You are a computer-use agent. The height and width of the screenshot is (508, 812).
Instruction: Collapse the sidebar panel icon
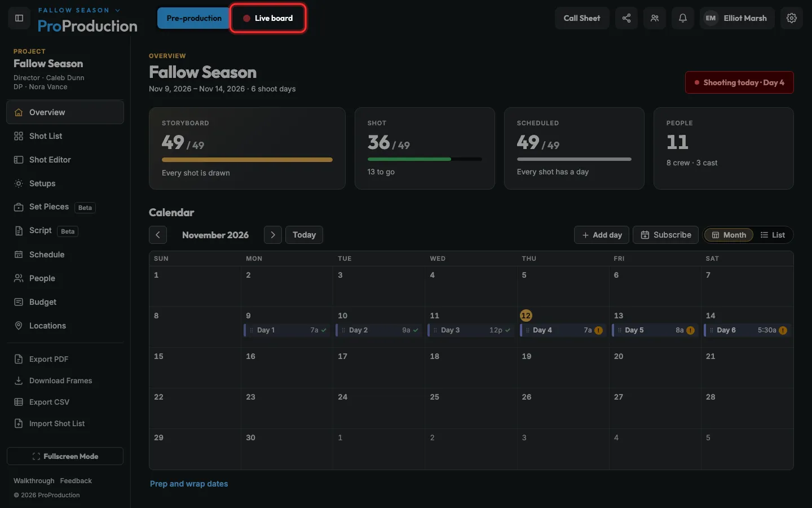point(19,18)
